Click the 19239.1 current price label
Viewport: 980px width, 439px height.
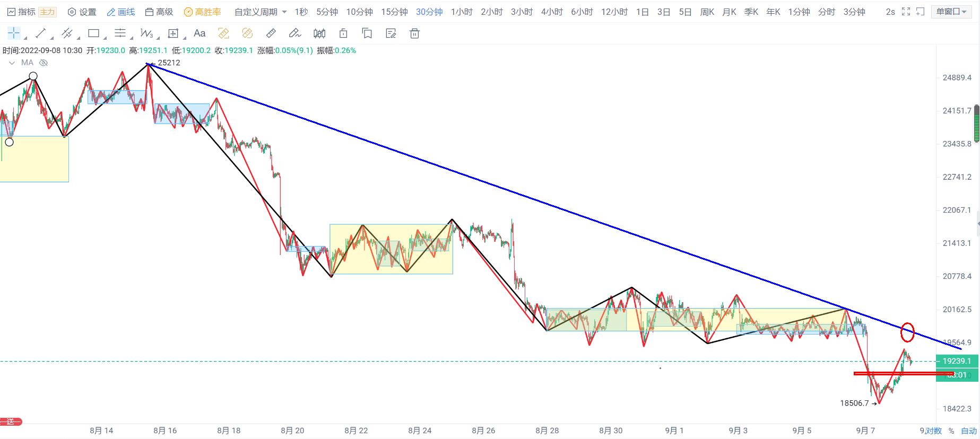coord(956,361)
